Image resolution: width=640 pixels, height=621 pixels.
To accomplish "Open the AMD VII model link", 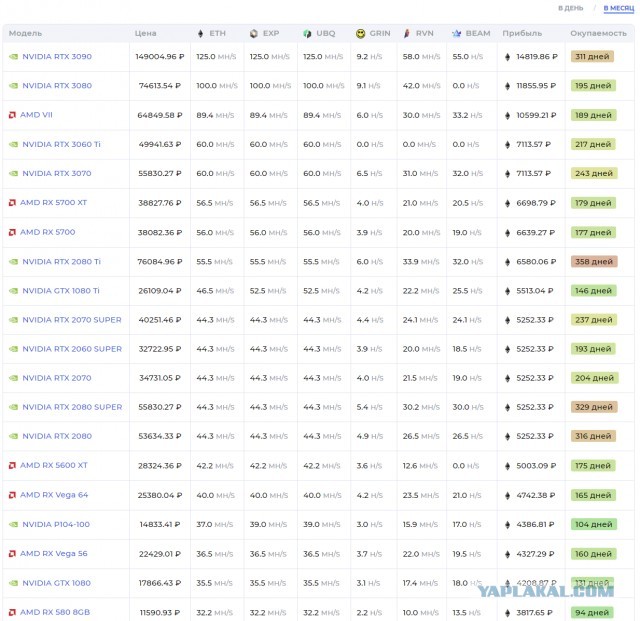I will (x=36, y=115).
